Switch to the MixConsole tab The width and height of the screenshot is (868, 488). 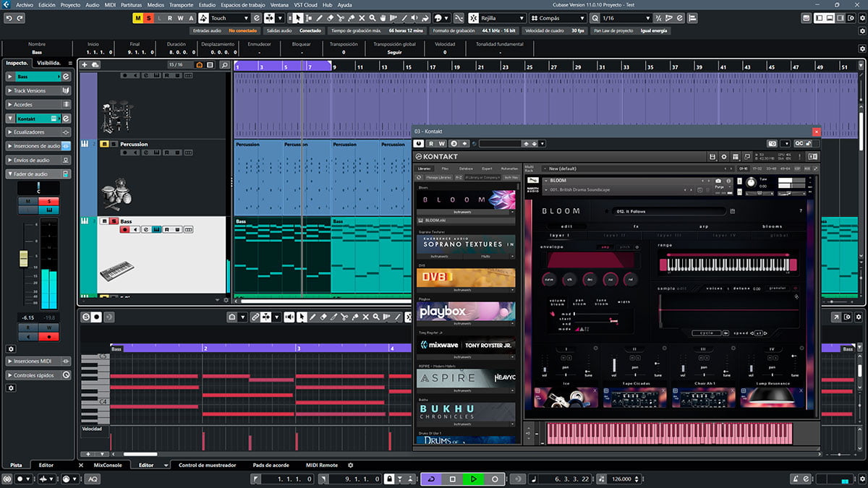[x=108, y=465]
